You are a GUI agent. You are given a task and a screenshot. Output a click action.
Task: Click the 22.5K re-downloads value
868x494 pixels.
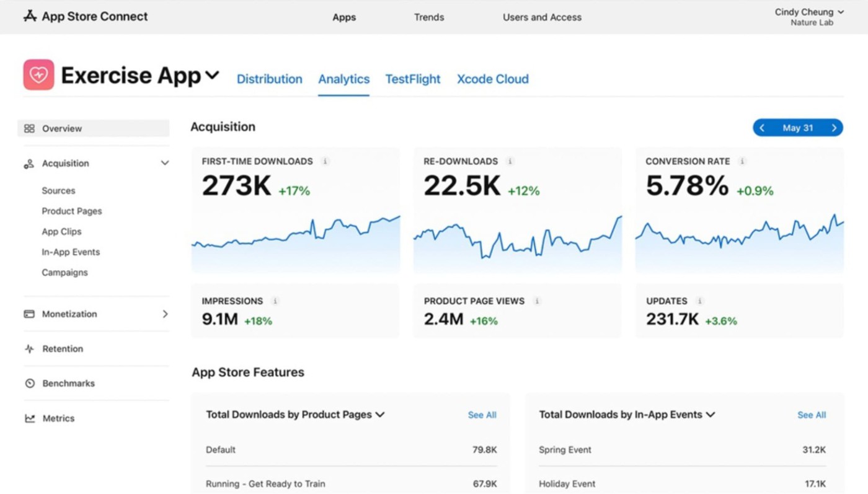pyautogui.click(x=462, y=185)
